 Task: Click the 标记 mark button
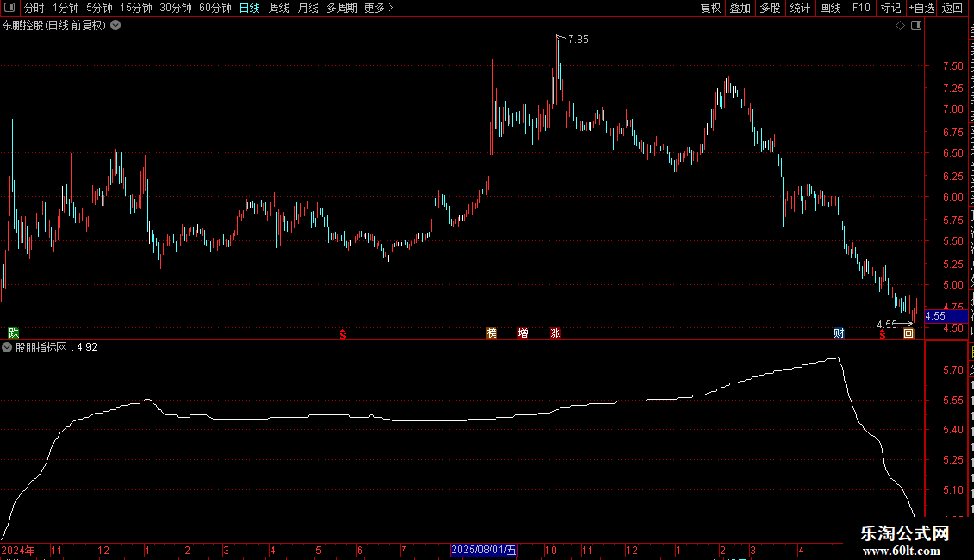click(890, 8)
